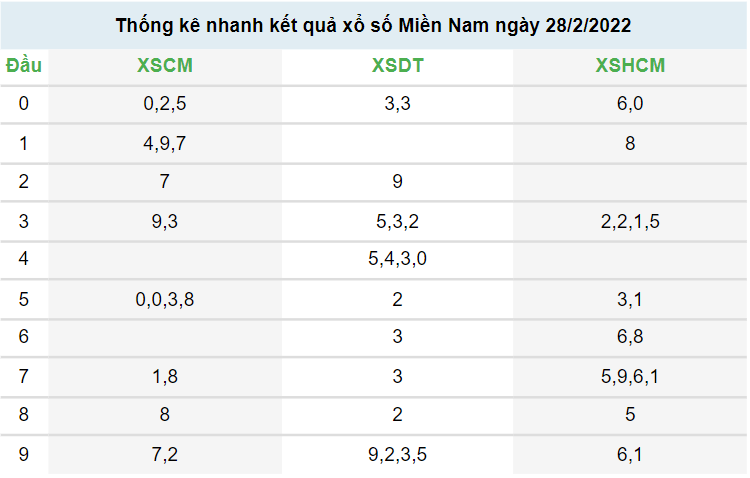Click the XSCM cell showing 7,2
This screenshot has width=750, height=478.
click(x=165, y=455)
